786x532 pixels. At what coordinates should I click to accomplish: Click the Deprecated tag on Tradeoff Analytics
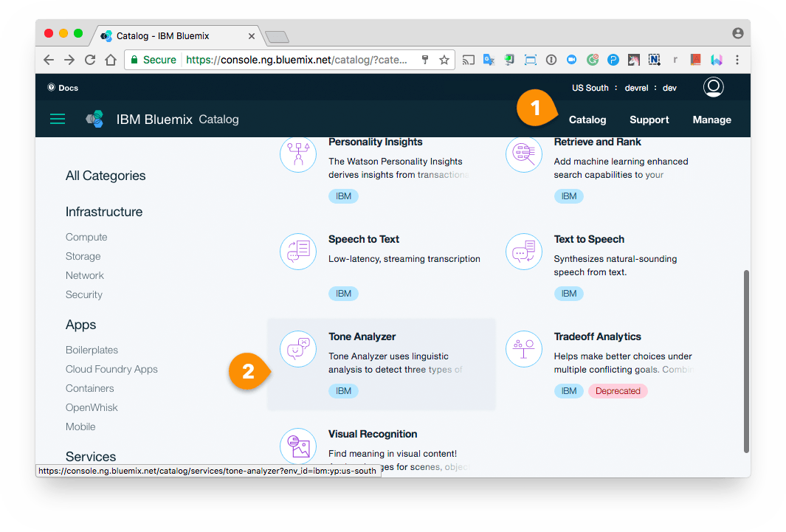pos(618,391)
